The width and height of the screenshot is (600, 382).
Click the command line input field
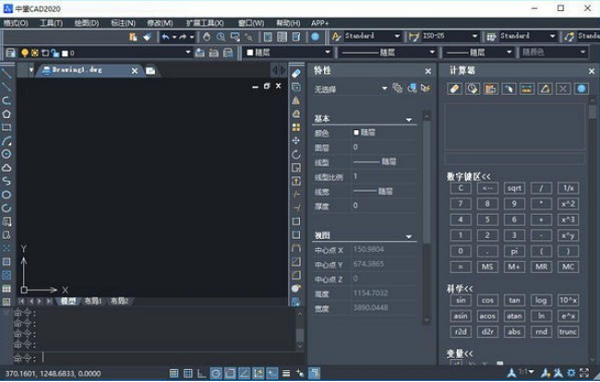pyautogui.click(x=168, y=358)
